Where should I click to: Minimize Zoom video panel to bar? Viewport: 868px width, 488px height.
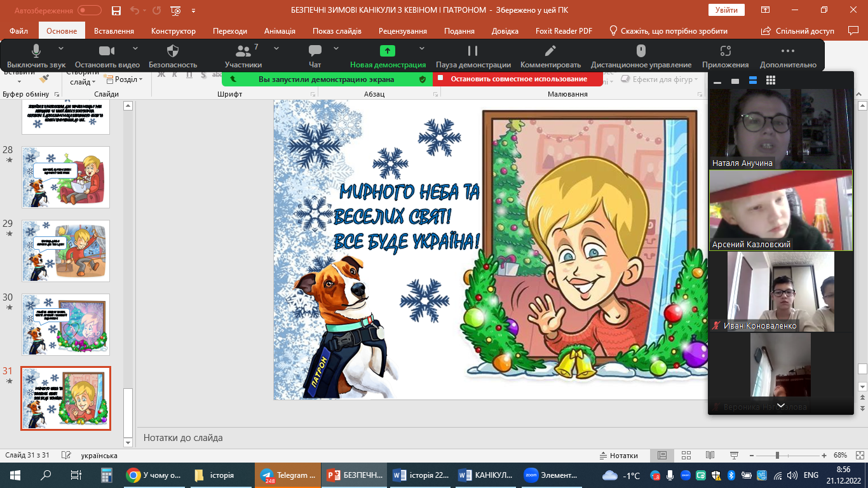point(717,82)
